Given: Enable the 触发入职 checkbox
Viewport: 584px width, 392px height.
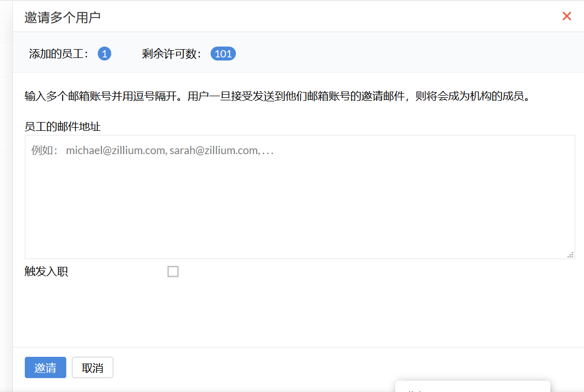Looking at the screenshot, I should 173,272.
